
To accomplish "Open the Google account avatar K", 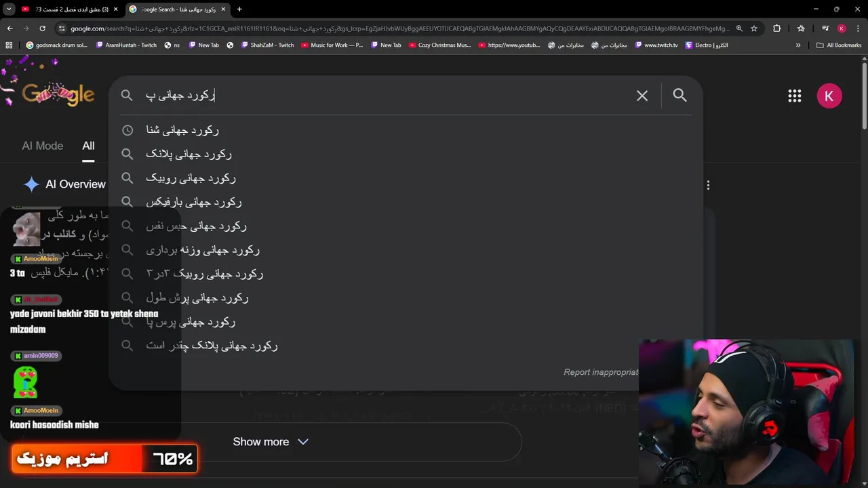I will 829,96.
